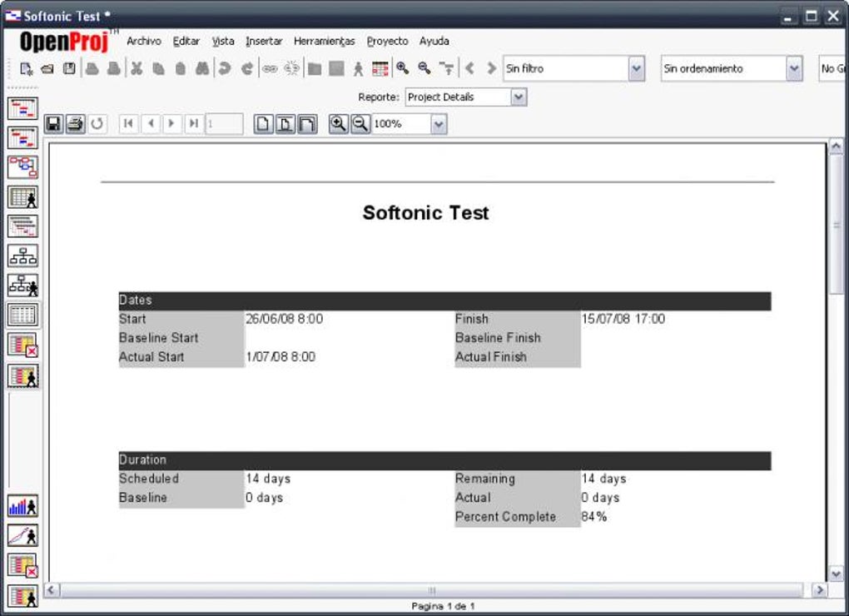Image resolution: width=849 pixels, height=616 pixels.
Task: Click the Assign resources person icon
Action: tap(358, 69)
